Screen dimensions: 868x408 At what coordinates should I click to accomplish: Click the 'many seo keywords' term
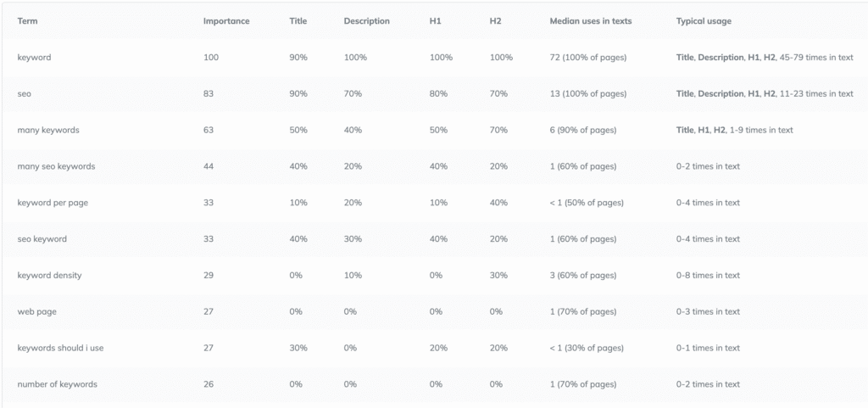tap(56, 166)
